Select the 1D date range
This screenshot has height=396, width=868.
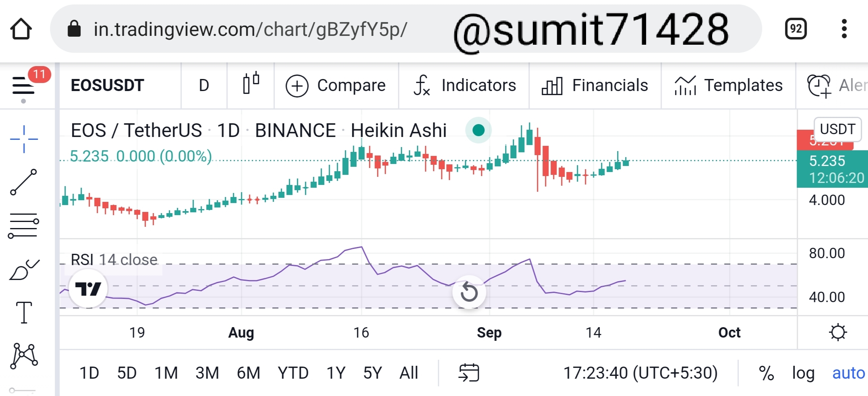tap(89, 373)
